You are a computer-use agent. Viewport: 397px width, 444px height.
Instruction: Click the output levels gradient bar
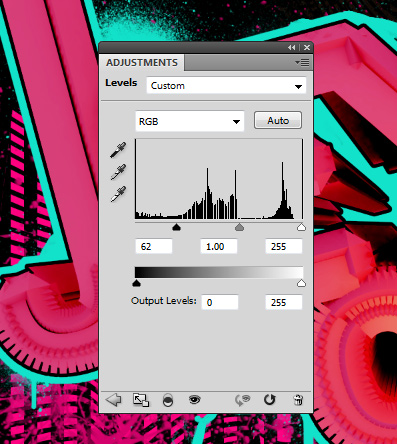tap(219, 272)
